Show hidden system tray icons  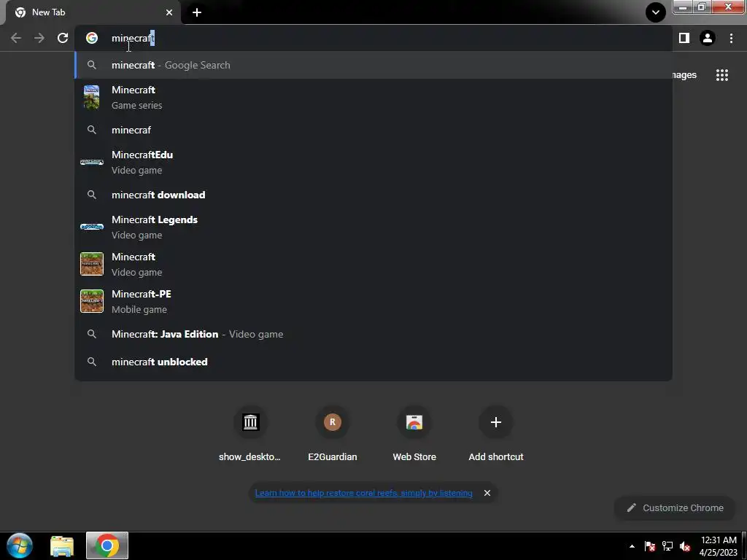click(632, 546)
